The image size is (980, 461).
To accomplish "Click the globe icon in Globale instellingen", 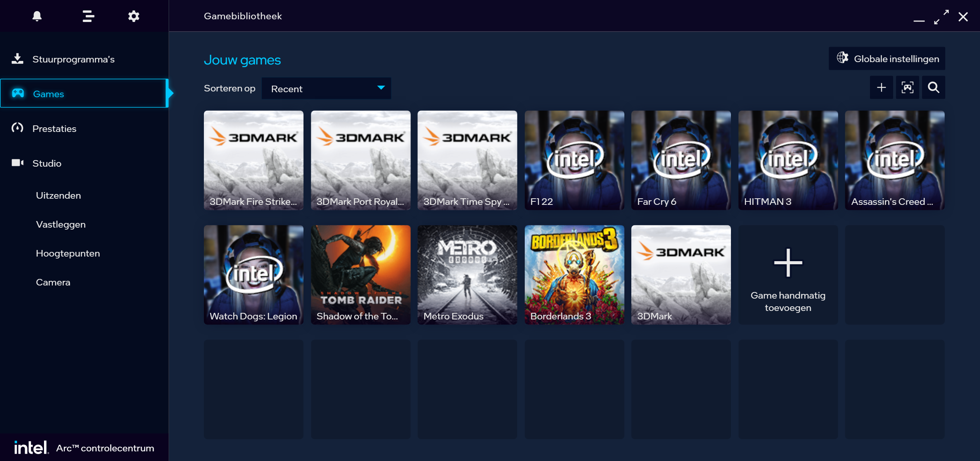I will pyautogui.click(x=842, y=58).
